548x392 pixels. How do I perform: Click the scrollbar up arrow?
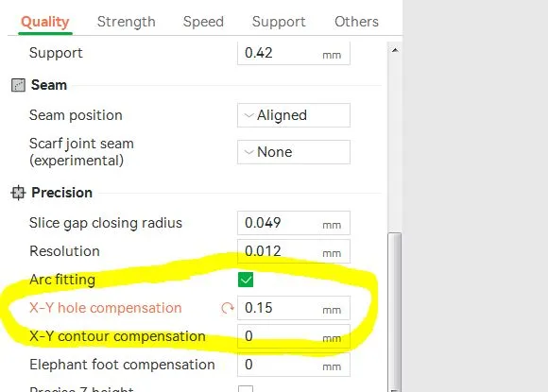click(x=395, y=50)
